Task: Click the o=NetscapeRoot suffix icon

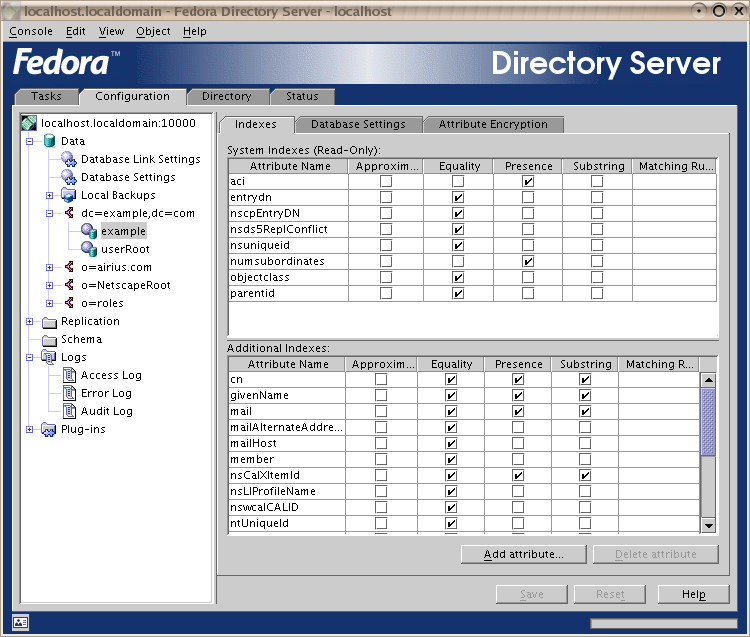Action: point(69,285)
